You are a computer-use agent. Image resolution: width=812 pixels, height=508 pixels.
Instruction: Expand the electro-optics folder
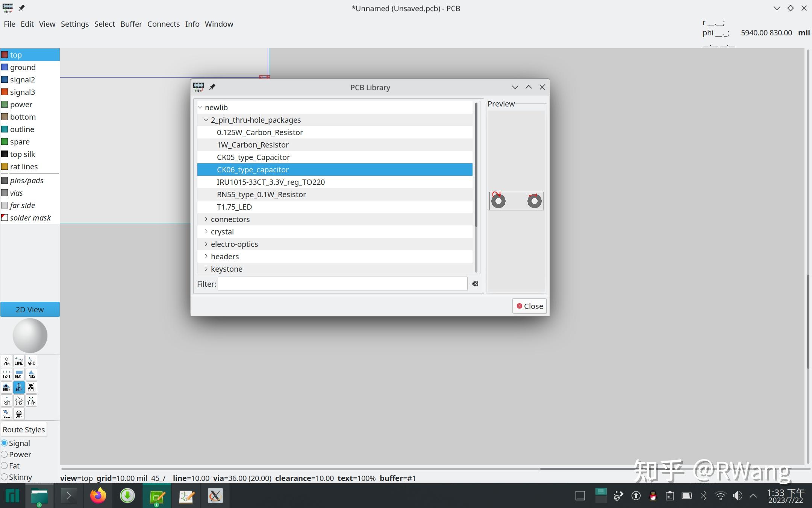click(x=206, y=244)
